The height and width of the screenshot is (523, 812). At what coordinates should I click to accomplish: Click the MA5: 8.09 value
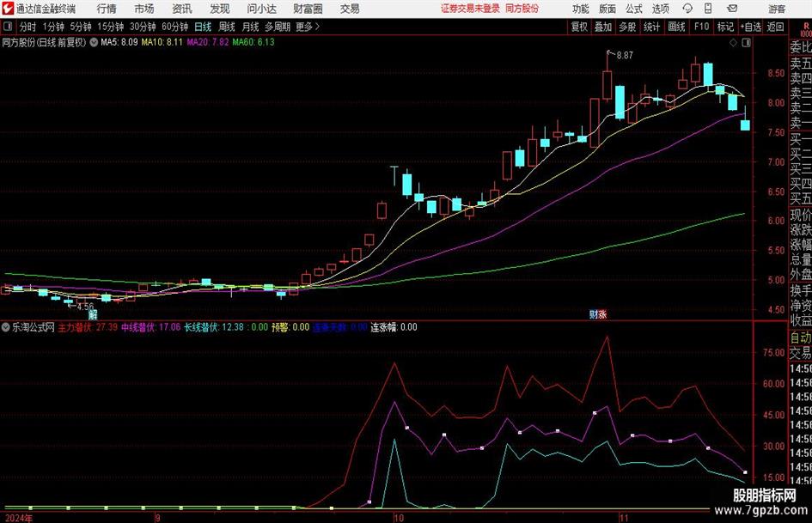click(x=119, y=42)
